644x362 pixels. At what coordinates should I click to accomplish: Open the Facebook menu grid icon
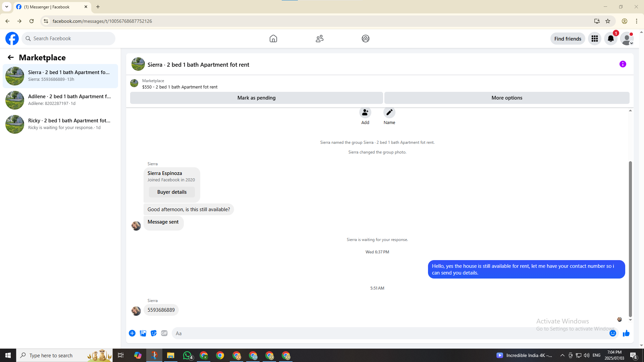click(594, 39)
